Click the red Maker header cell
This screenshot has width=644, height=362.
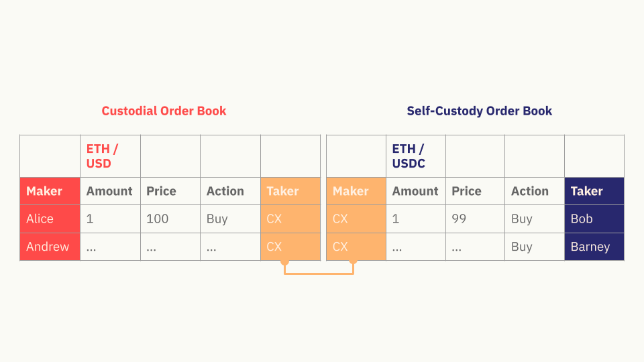(50, 191)
